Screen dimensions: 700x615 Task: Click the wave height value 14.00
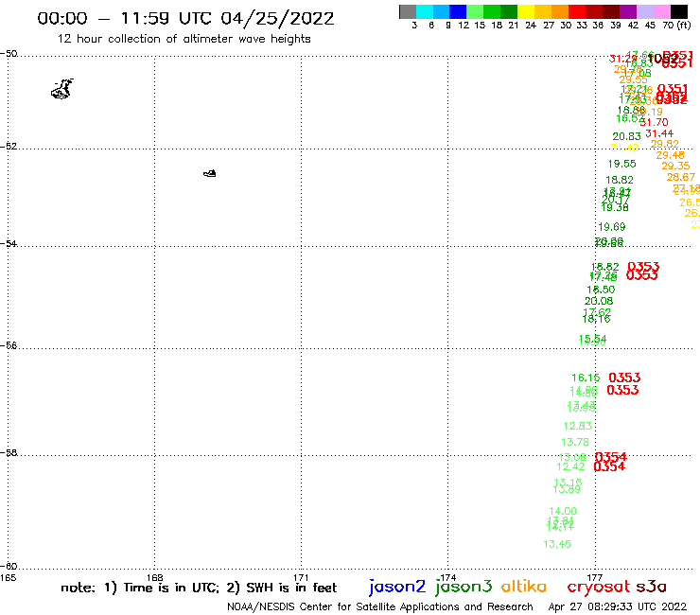click(x=563, y=511)
